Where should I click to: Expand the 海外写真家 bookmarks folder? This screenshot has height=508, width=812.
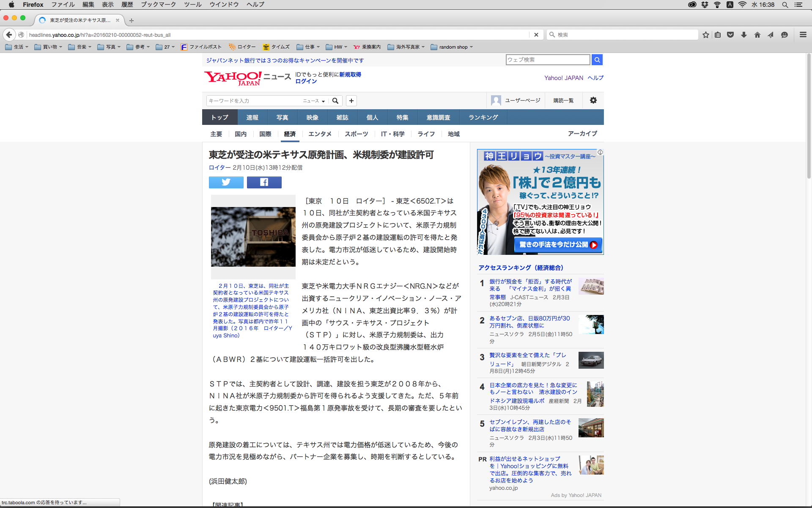(406, 47)
